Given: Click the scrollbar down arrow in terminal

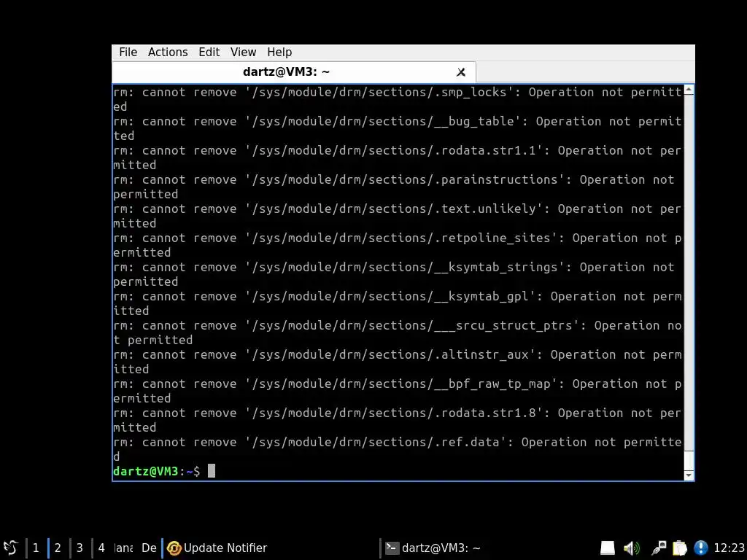Looking at the screenshot, I should click(689, 475).
